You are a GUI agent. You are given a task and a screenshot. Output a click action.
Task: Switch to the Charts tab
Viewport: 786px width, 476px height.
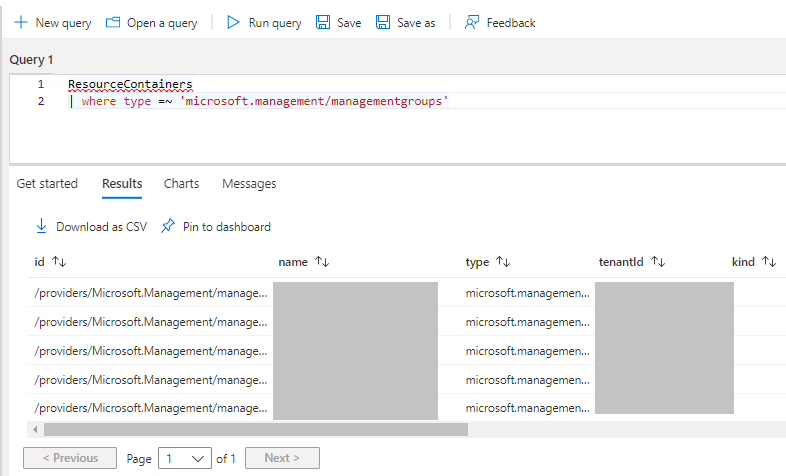(181, 184)
